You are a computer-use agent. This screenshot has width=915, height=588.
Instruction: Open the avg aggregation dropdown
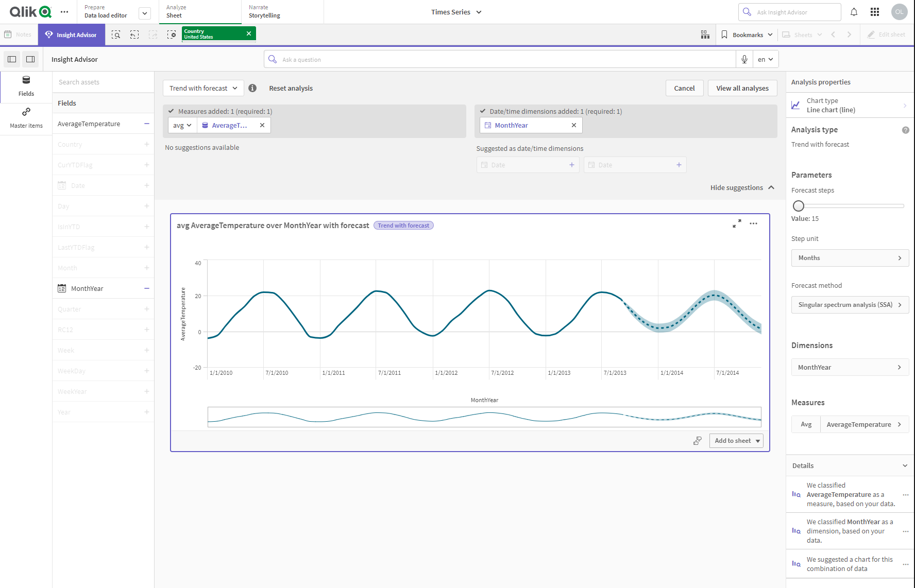pos(182,125)
